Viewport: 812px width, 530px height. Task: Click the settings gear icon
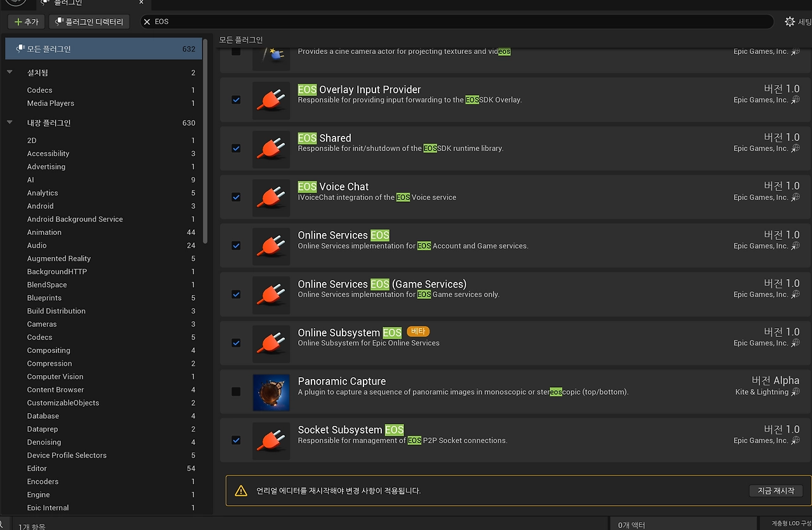(790, 22)
